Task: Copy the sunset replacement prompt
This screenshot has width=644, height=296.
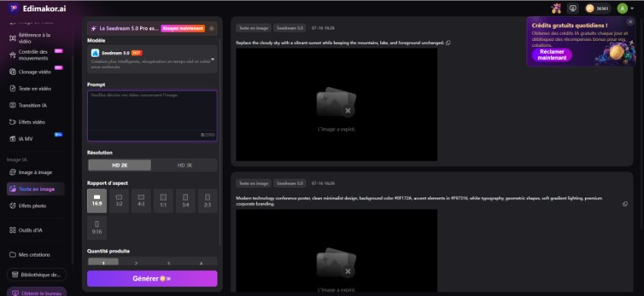Action: [448, 42]
